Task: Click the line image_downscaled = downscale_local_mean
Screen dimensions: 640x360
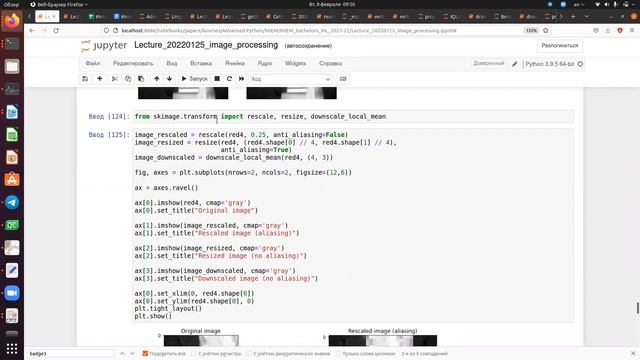Action: pos(233,158)
